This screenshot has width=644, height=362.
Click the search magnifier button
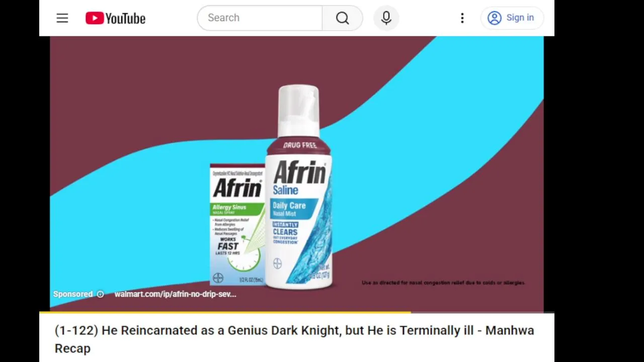point(342,18)
